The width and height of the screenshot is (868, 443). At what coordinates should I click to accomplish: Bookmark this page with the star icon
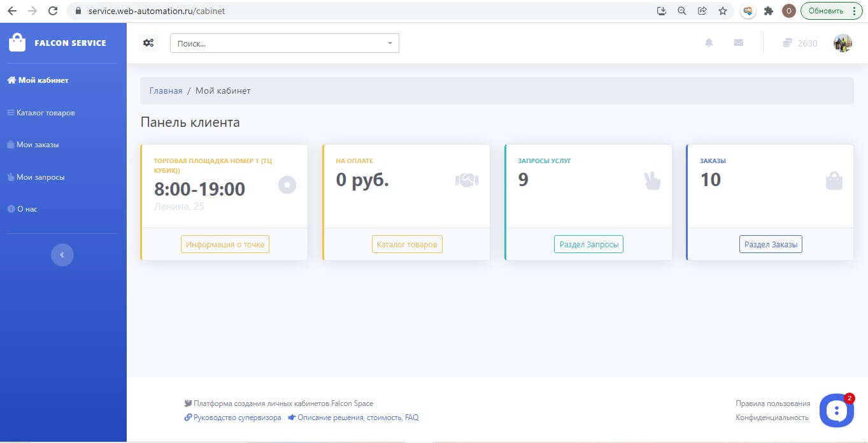[x=723, y=11]
